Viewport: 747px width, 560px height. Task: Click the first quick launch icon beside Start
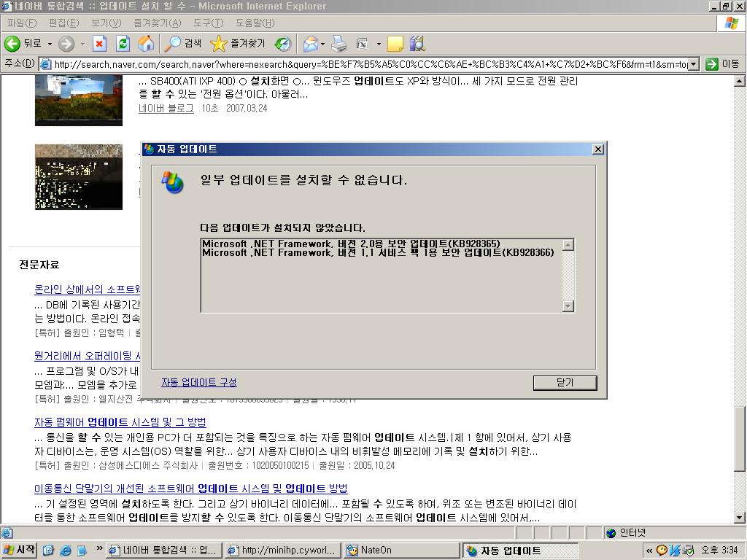coord(49,551)
